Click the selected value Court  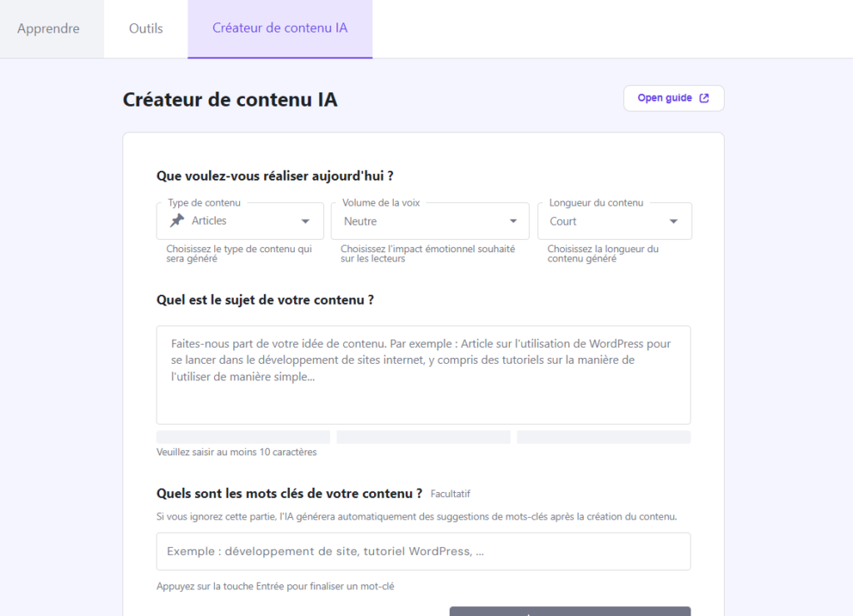563,221
